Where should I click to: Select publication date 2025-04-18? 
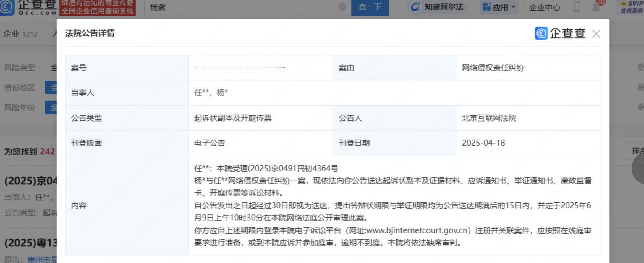pos(483,143)
